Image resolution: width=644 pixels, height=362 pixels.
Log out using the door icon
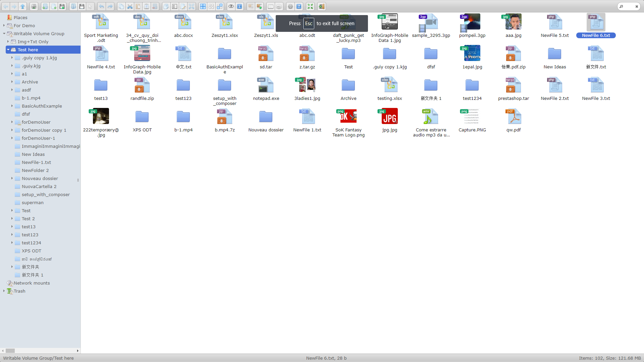[322, 6]
